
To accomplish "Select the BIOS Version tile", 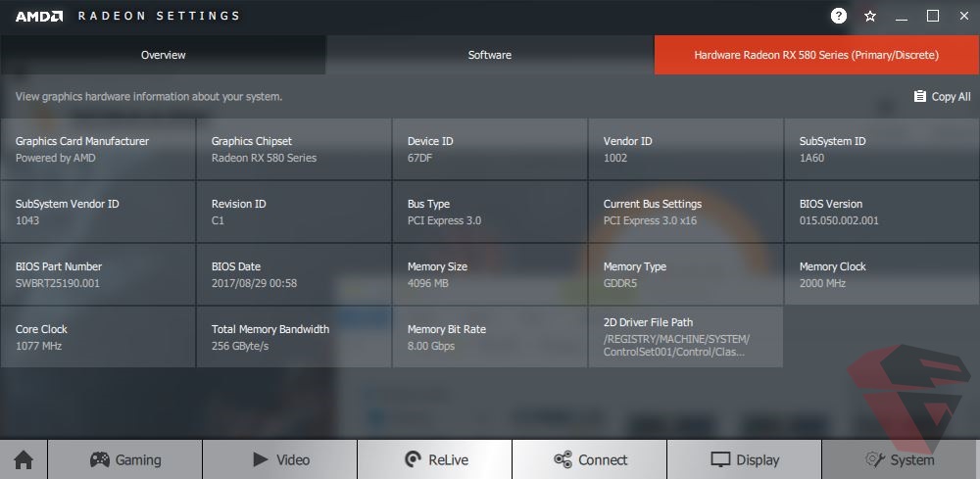I will point(882,212).
